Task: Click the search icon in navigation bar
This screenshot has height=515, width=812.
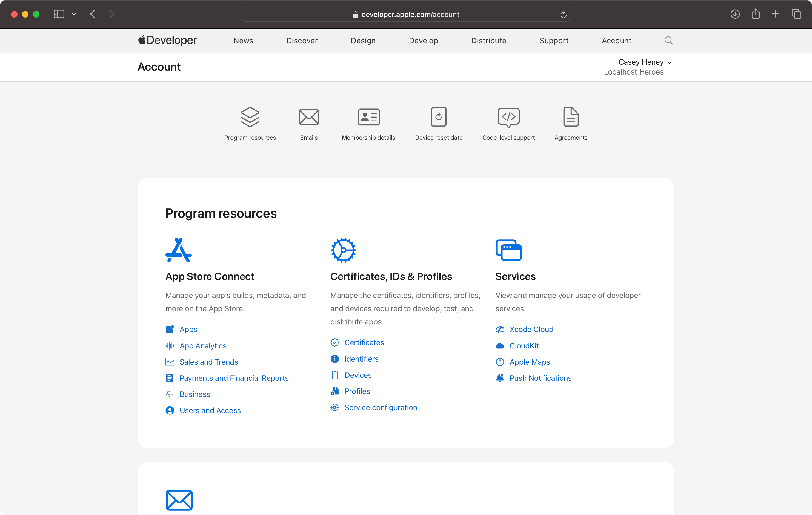Action: [x=668, y=40]
